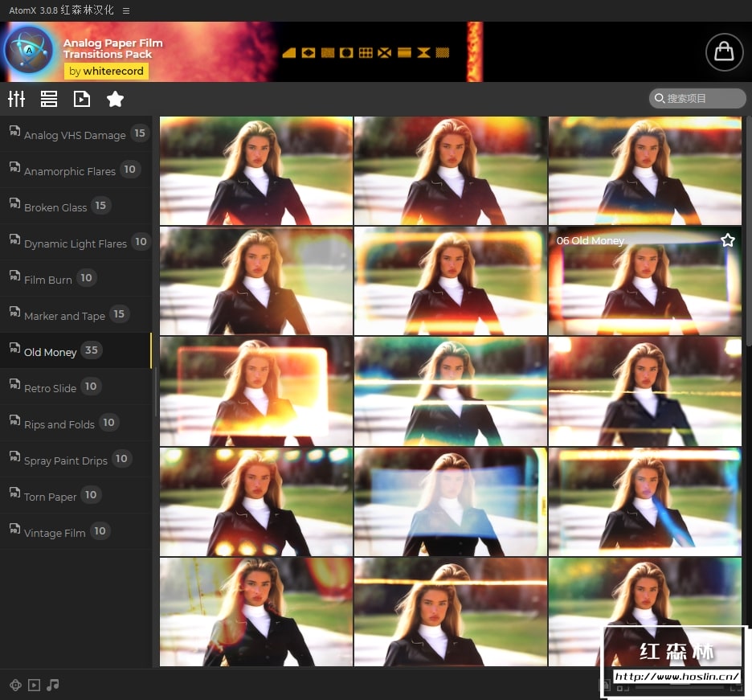Screen dimensions: 752x700
Task: Click the Analog VHS Damage folder icon
Action: 15,131
